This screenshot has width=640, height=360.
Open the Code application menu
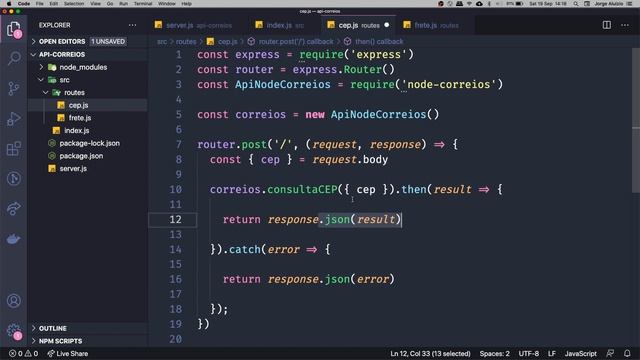click(24, 4)
